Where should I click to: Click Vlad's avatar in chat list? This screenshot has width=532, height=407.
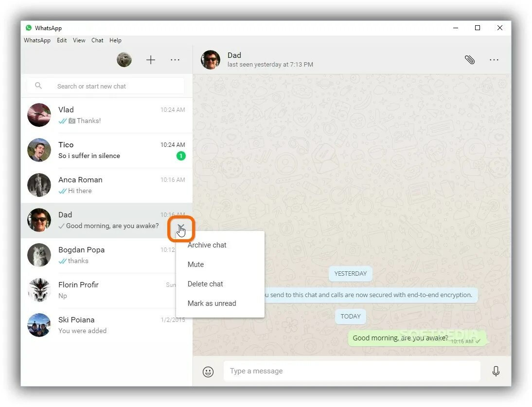tap(39, 115)
